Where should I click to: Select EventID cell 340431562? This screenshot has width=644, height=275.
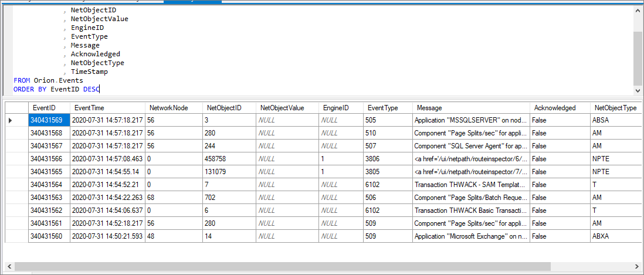(x=49, y=210)
